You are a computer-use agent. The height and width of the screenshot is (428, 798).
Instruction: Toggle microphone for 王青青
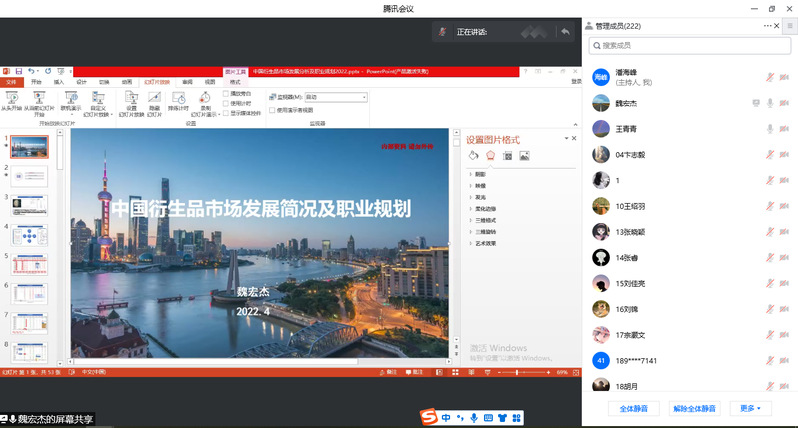tap(770, 128)
